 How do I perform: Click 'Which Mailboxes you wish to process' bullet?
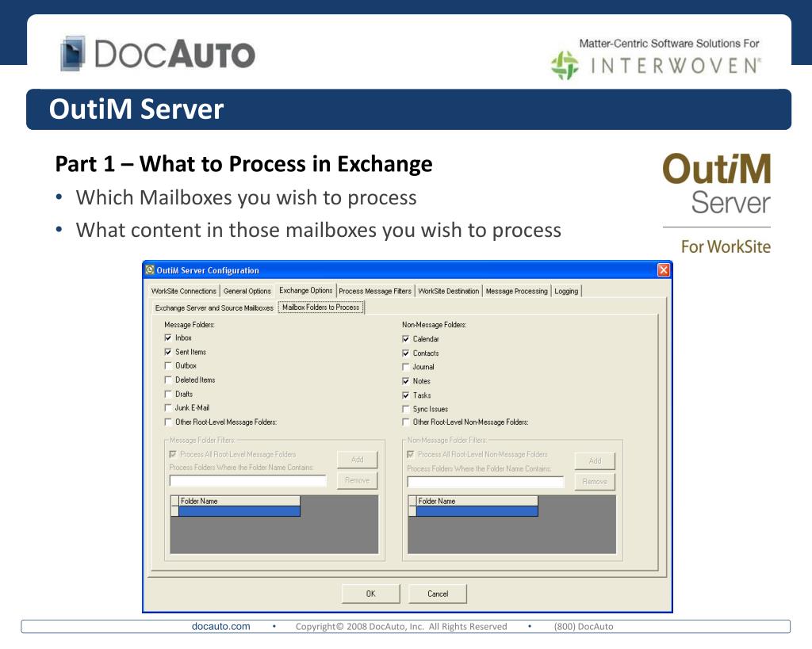click(x=246, y=197)
